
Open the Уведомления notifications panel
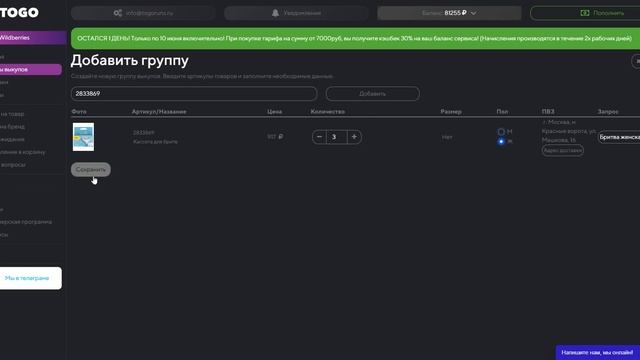coord(296,13)
